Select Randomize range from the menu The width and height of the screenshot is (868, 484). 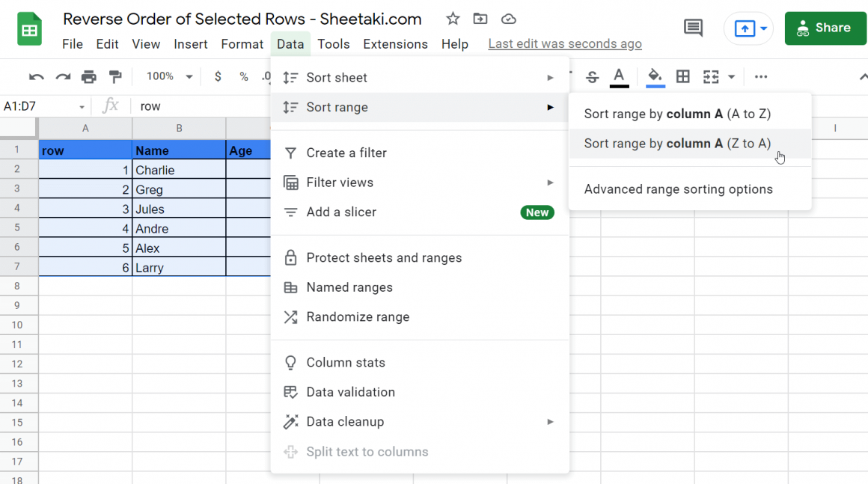point(358,316)
